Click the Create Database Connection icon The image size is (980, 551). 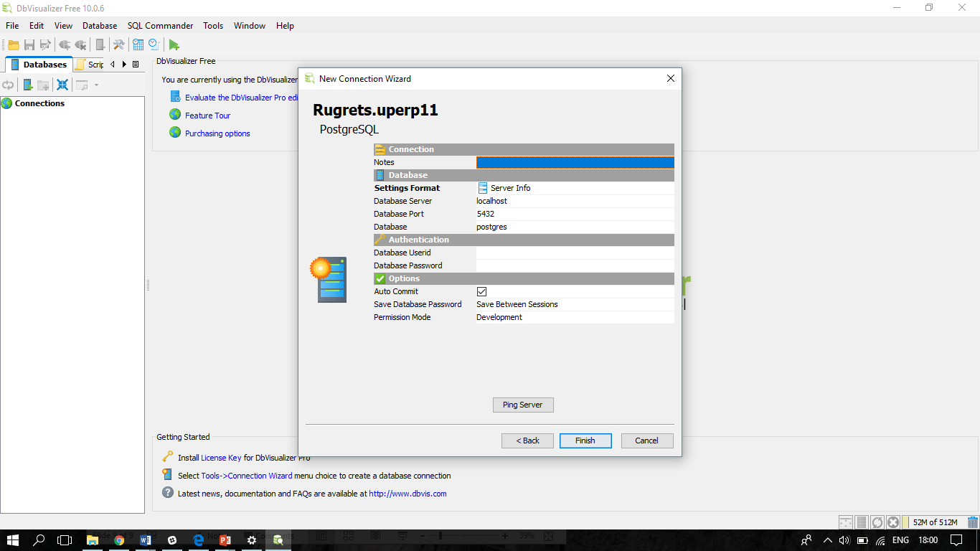pos(28,85)
